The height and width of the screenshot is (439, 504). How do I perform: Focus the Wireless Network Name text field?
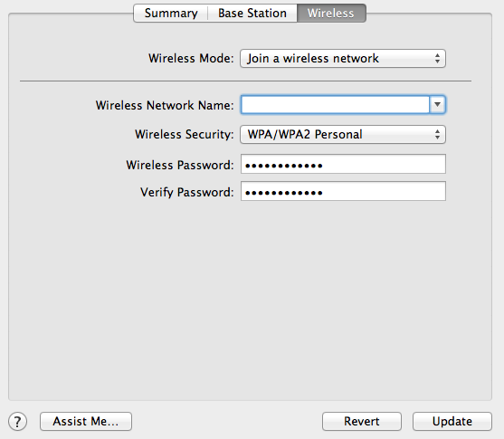[336, 104]
